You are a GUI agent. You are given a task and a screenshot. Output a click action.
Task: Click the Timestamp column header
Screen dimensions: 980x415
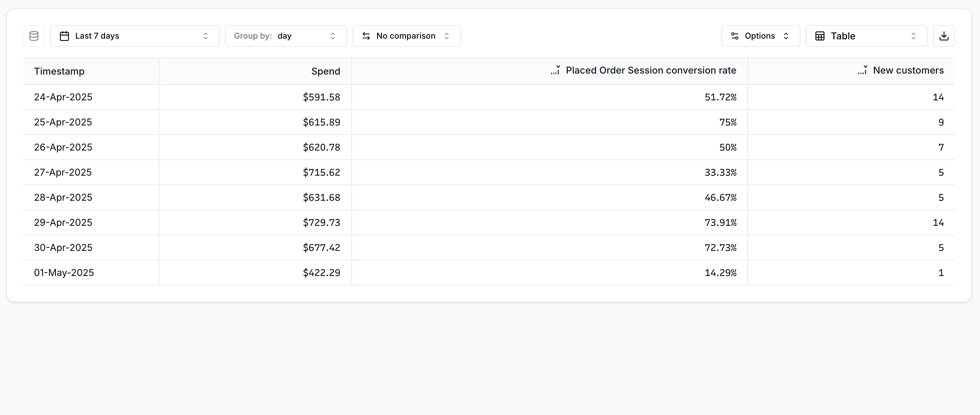[x=59, y=71]
